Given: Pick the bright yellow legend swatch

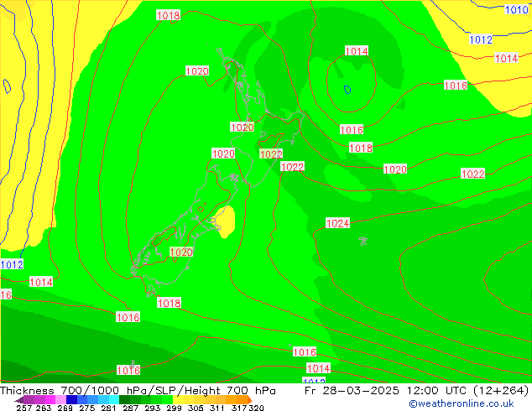Looking at the screenshot, I should point(178,399).
